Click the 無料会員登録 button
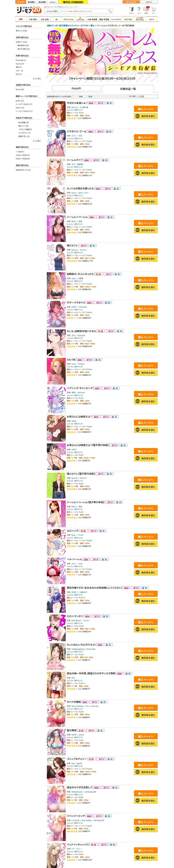Viewport: 174px width, 868px height. click(x=131, y=2)
